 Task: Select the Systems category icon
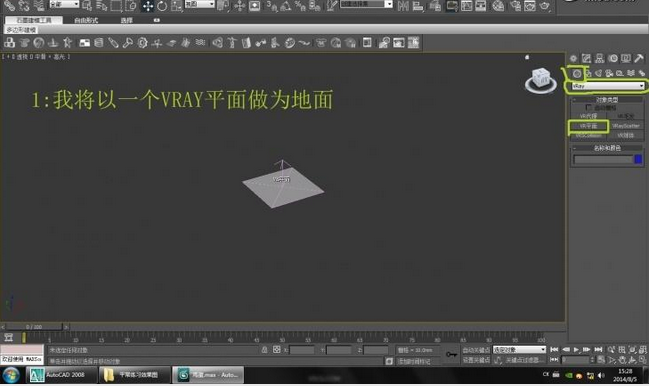(x=642, y=74)
